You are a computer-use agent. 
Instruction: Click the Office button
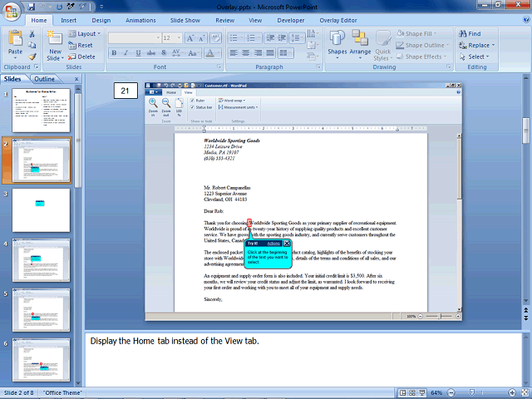pos(12,11)
